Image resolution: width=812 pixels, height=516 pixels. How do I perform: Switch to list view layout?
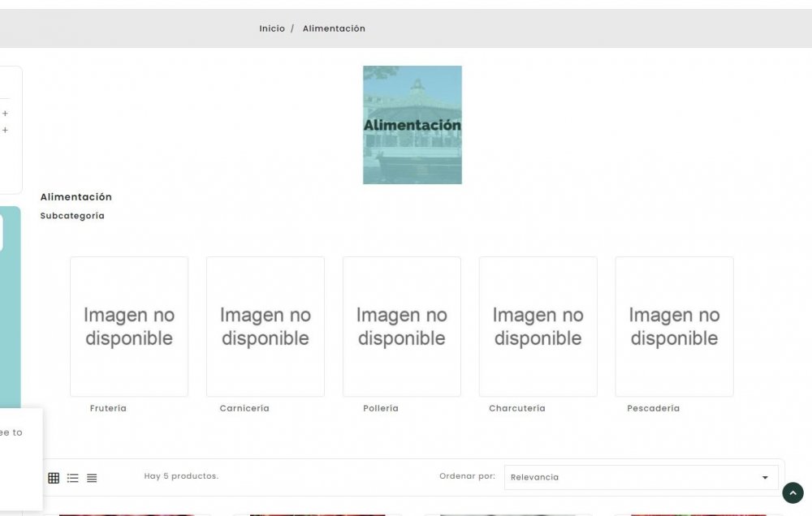(72, 478)
